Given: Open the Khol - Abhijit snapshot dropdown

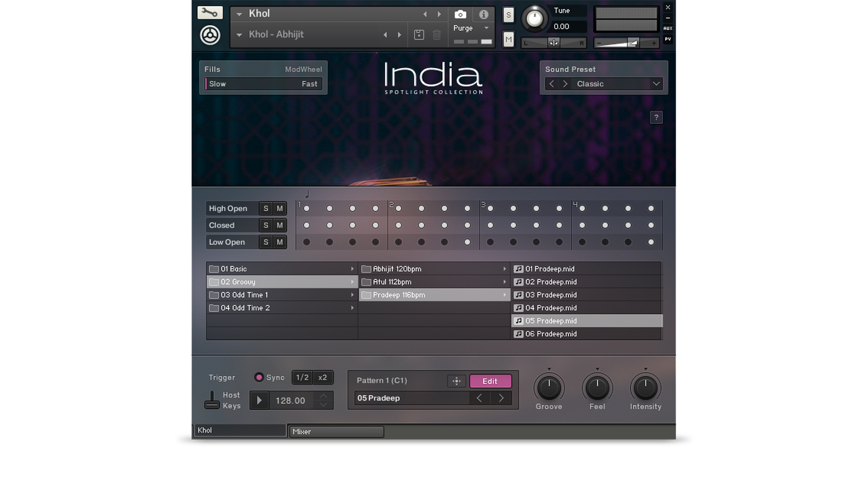Looking at the screenshot, I should click(x=239, y=35).
